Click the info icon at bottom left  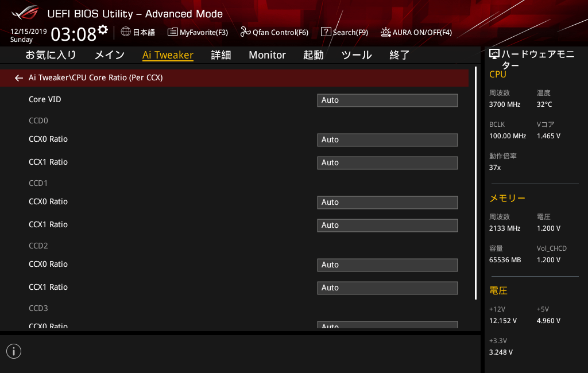click(x=14, y=351)
